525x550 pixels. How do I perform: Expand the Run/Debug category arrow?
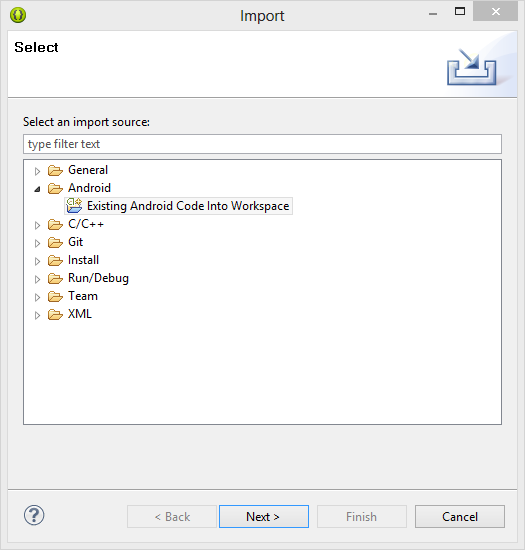pyautogui.click(x=37, y=279)
